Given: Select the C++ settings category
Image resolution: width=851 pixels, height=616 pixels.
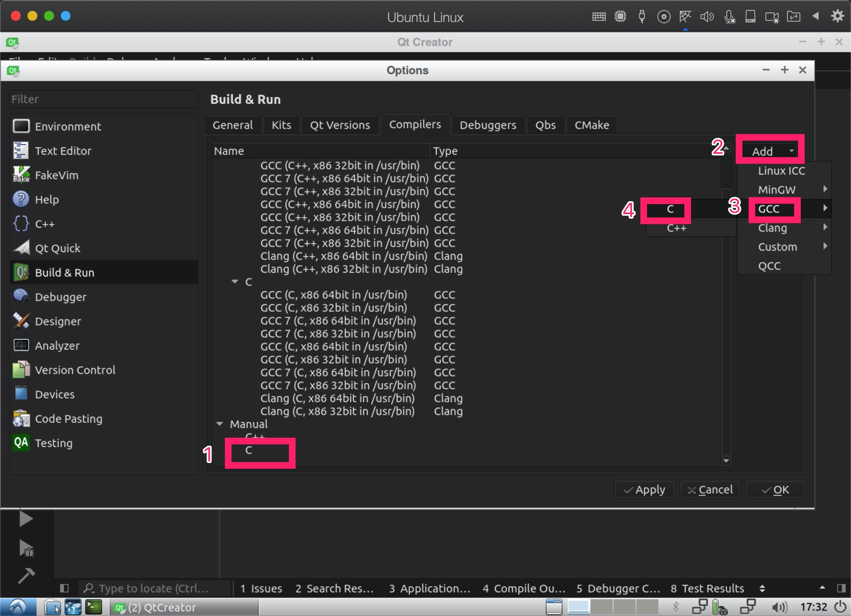Looking at the screenshot, I should coord(104,224).
